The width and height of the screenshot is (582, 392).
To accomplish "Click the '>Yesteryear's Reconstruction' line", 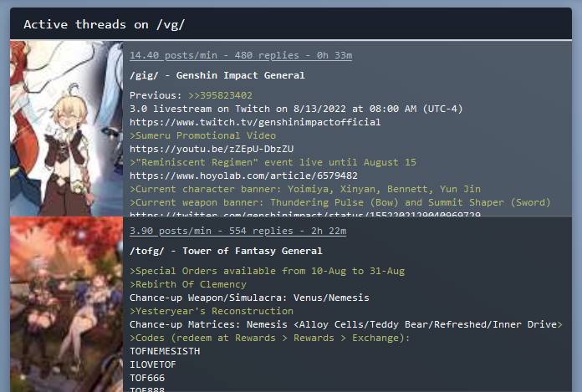I will [x=212, y=311].
